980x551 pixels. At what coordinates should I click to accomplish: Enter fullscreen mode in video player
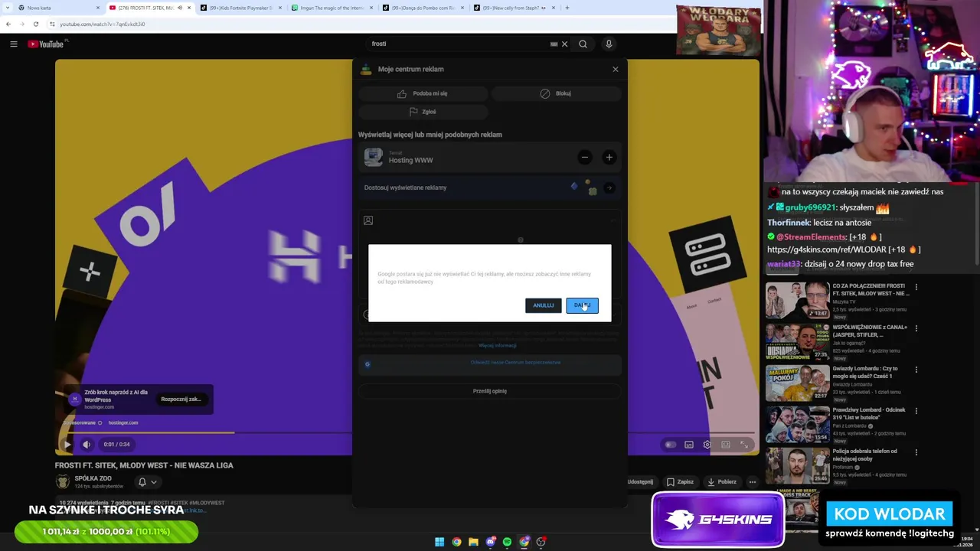tap(744, 445)
